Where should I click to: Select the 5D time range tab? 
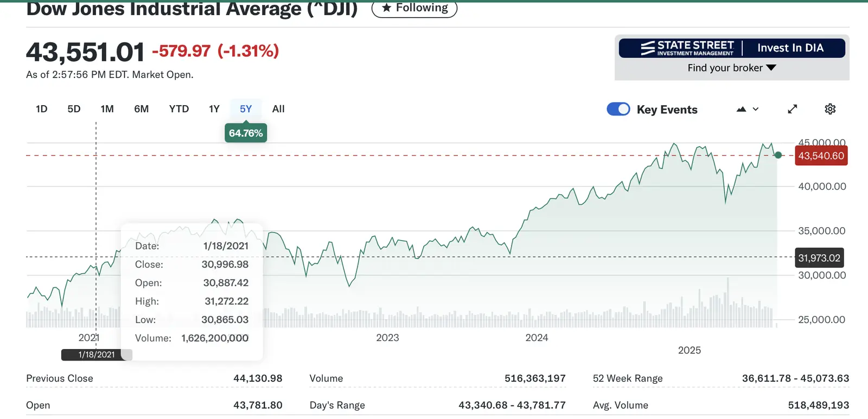(x=74, y=109)
